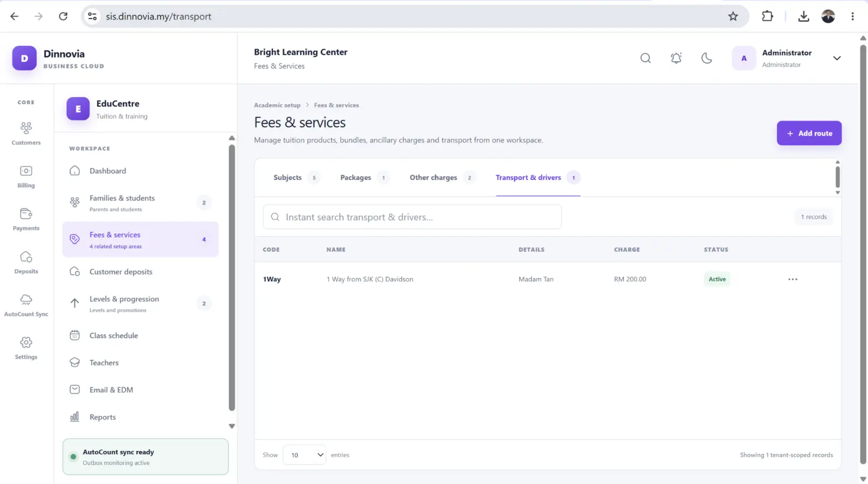Open Chrome profile avatar
This screenshot has height=484, width=868.
click(x=828, y=16)
